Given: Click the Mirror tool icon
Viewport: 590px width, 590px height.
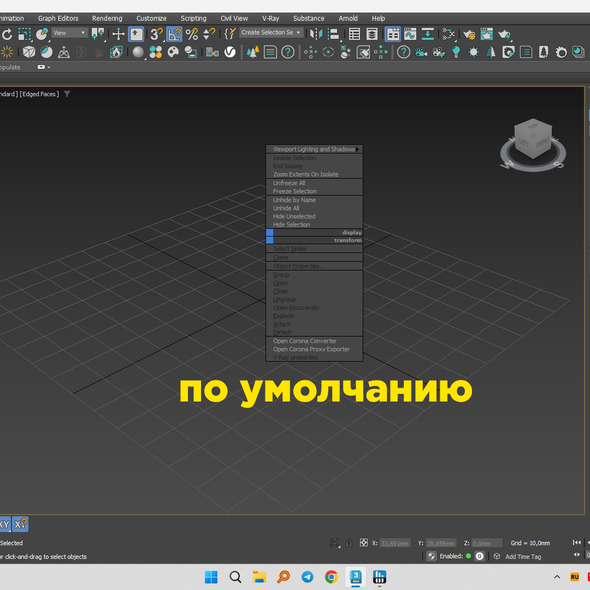Looking at the screenshot, I should click(x=316, y=34).
